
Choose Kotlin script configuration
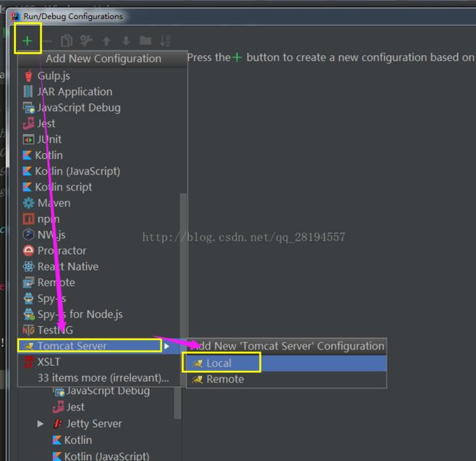point(103,187)
